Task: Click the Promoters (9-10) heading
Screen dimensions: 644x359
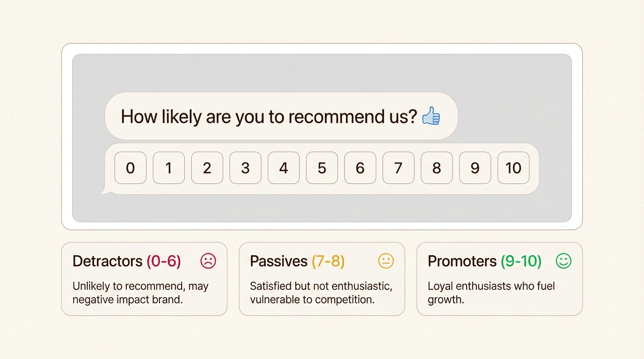Action: click(x=484, y=261)
